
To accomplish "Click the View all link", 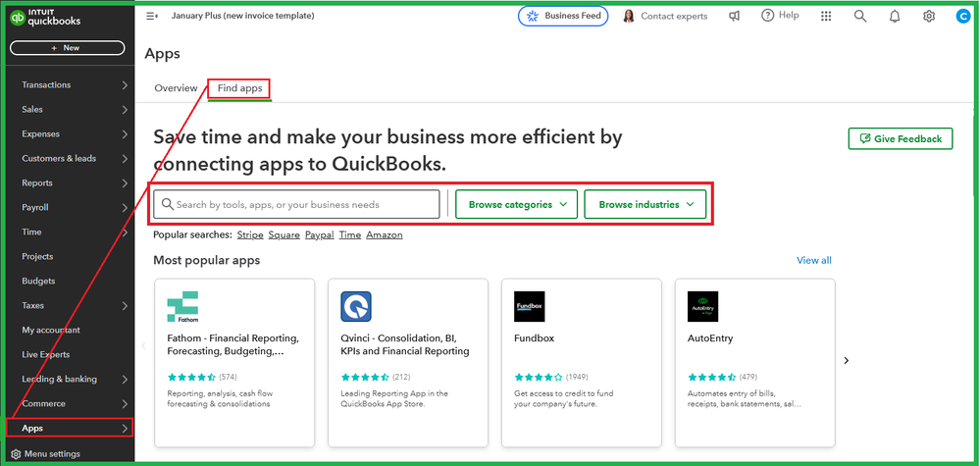I will (814, 261).
